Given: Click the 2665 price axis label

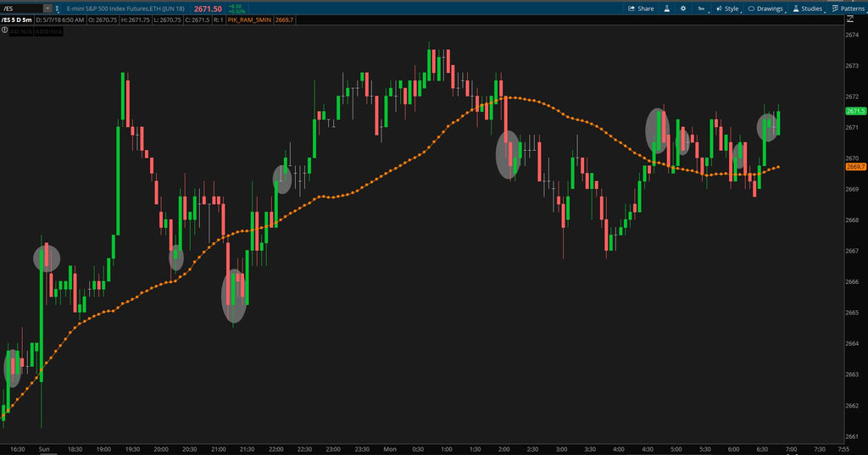Looking at the screenshot, I should pos(852,313).
